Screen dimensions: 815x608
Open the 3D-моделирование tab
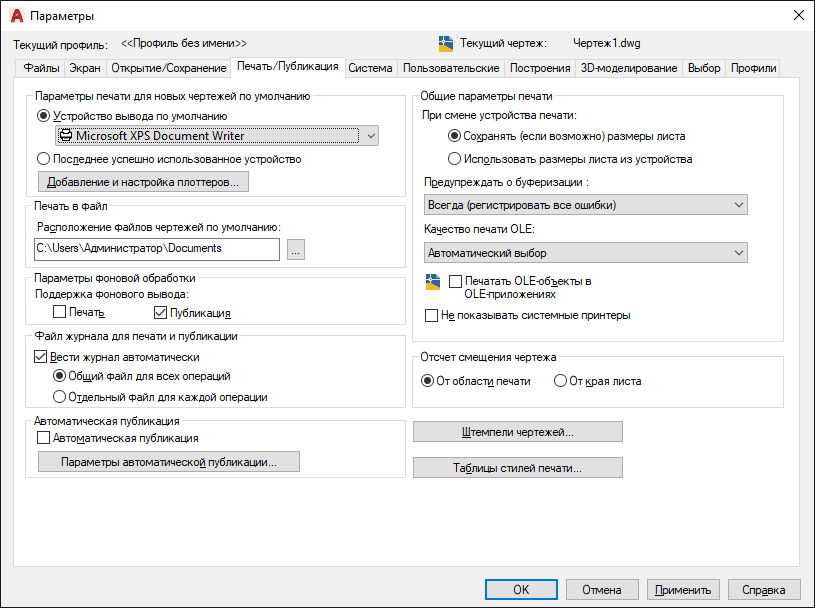(x=629, y=68)
